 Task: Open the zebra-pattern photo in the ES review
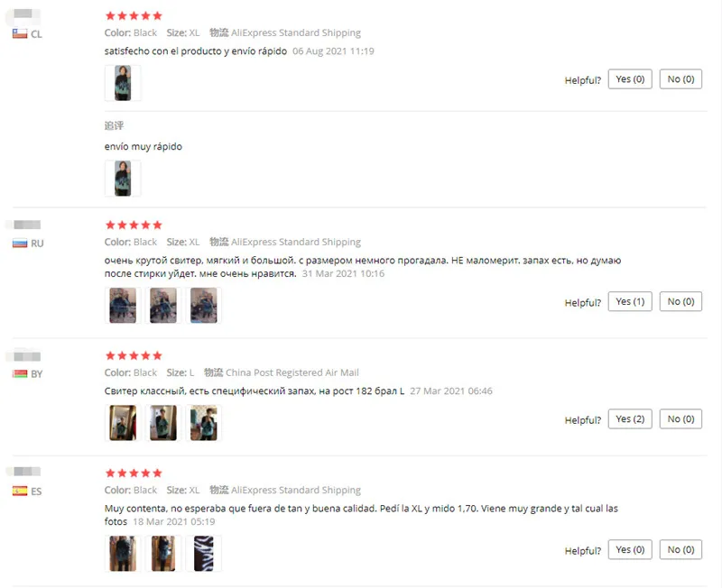(204, 554)
